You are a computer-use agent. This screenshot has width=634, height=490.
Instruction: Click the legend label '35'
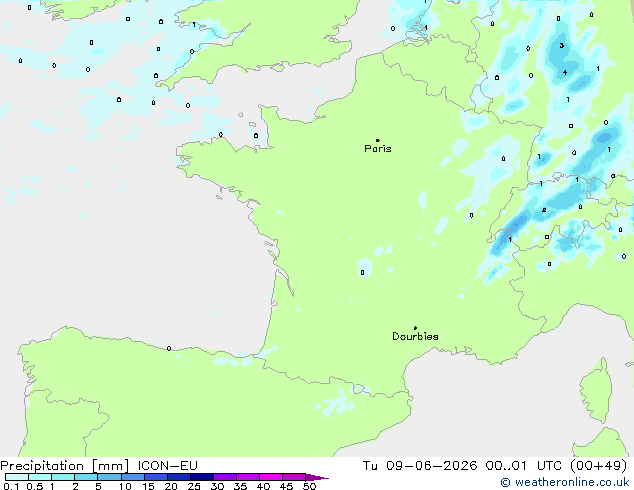coord(240,486)
